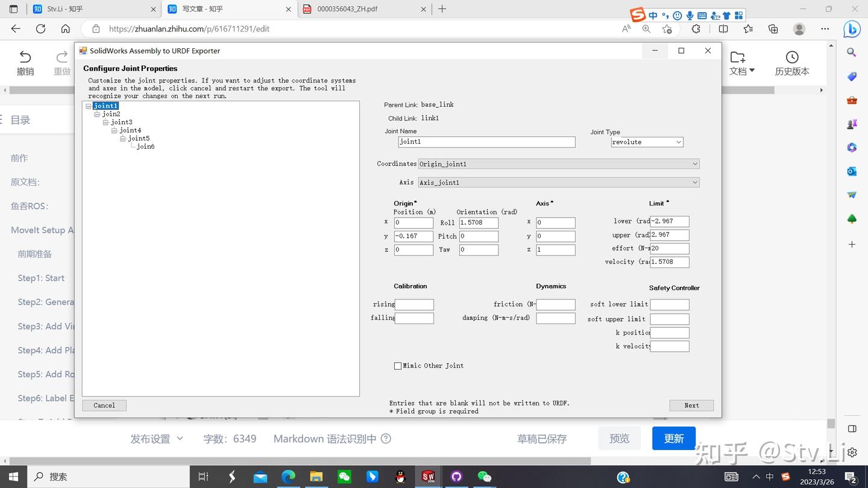Click the green tree icon in Edge sidebar

[852, 219]
